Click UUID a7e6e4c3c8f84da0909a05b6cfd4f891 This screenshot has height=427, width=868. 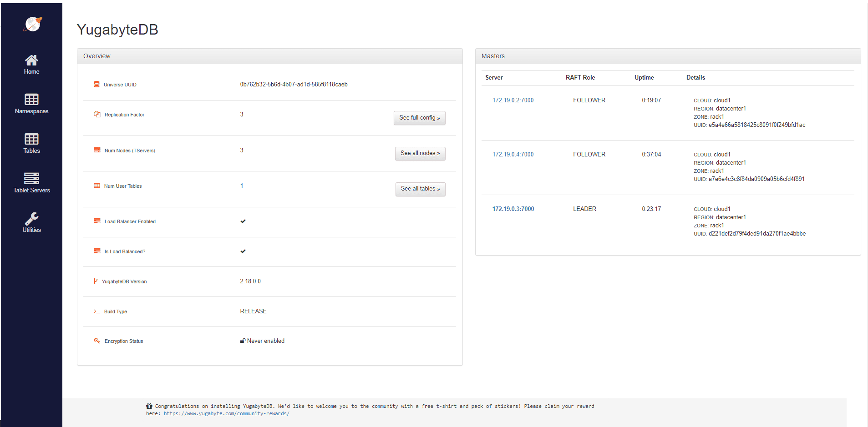(x=756, y=179)
